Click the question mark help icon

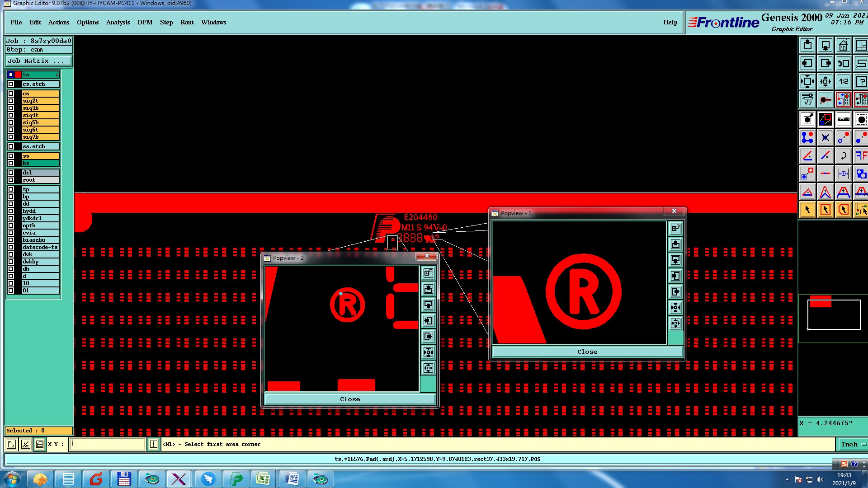tap(861, 82)
